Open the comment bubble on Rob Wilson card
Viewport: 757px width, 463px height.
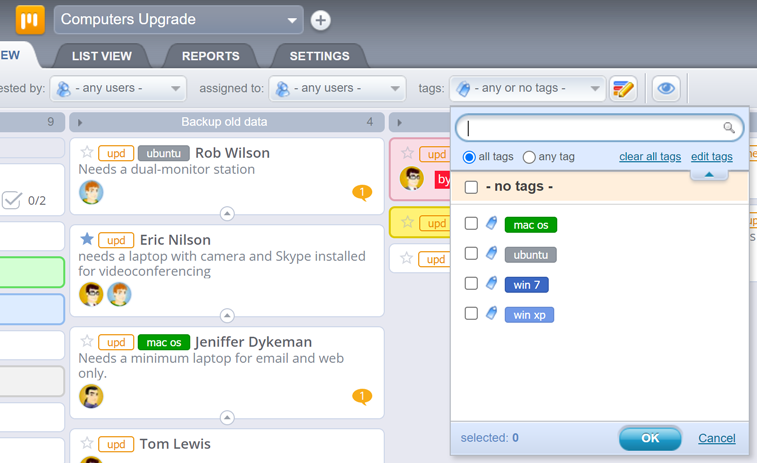pos(362,193)
